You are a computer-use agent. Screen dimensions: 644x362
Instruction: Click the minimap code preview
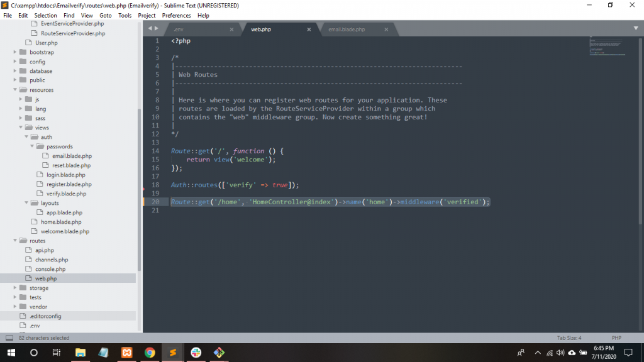607,48
